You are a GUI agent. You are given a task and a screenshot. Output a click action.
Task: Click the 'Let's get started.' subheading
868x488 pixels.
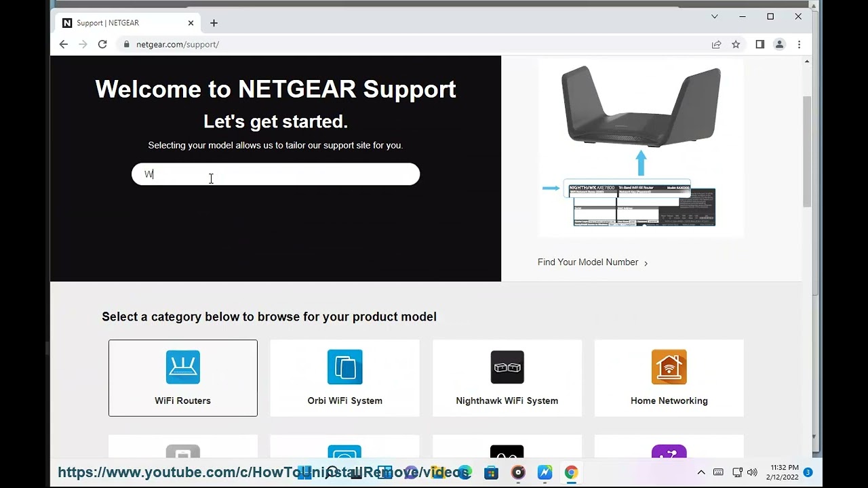[x=275, y=121]
